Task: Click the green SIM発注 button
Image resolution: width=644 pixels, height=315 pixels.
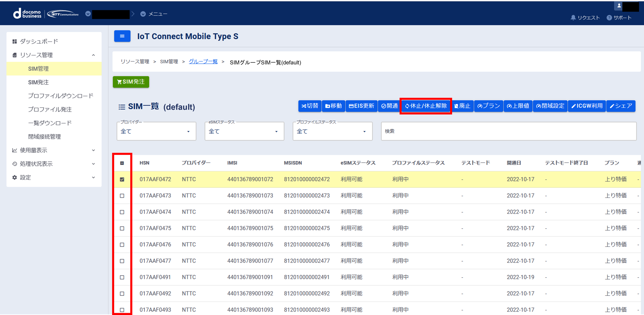Action: pyautogui.click(x=131, y=82)
